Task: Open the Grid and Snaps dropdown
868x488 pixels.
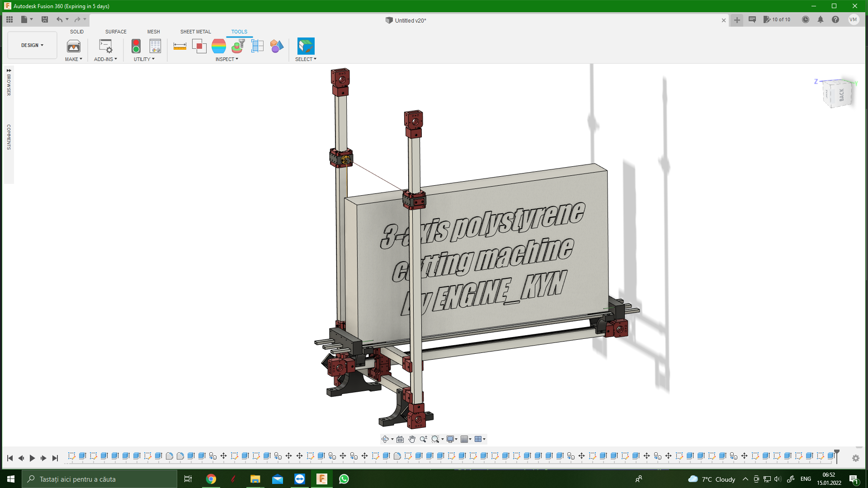Action: (466, 439)
